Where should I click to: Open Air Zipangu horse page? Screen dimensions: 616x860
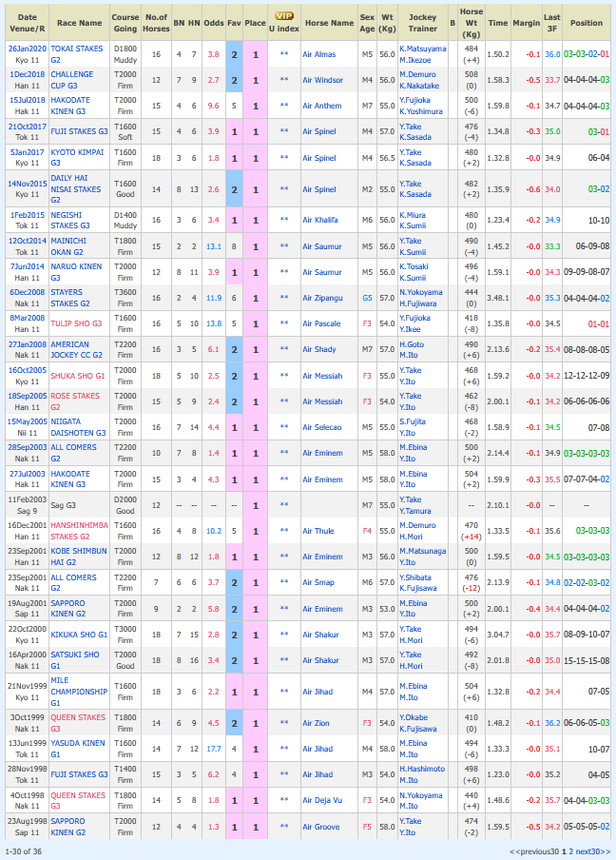coord(322,298)
